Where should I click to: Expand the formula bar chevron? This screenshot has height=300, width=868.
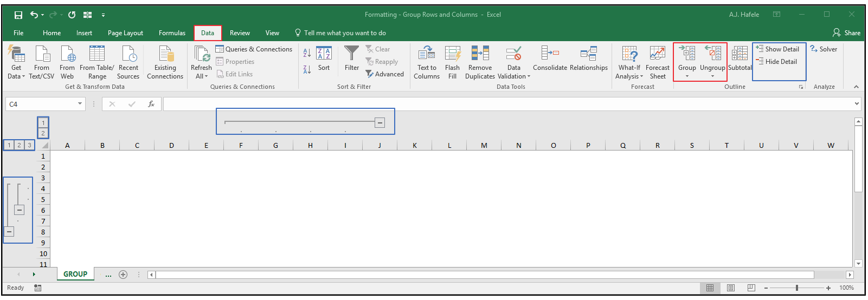tap(857, 104)
